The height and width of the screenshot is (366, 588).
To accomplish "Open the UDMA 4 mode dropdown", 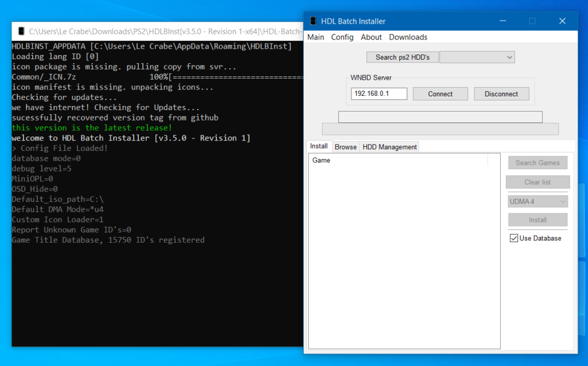I will (537, 201).
